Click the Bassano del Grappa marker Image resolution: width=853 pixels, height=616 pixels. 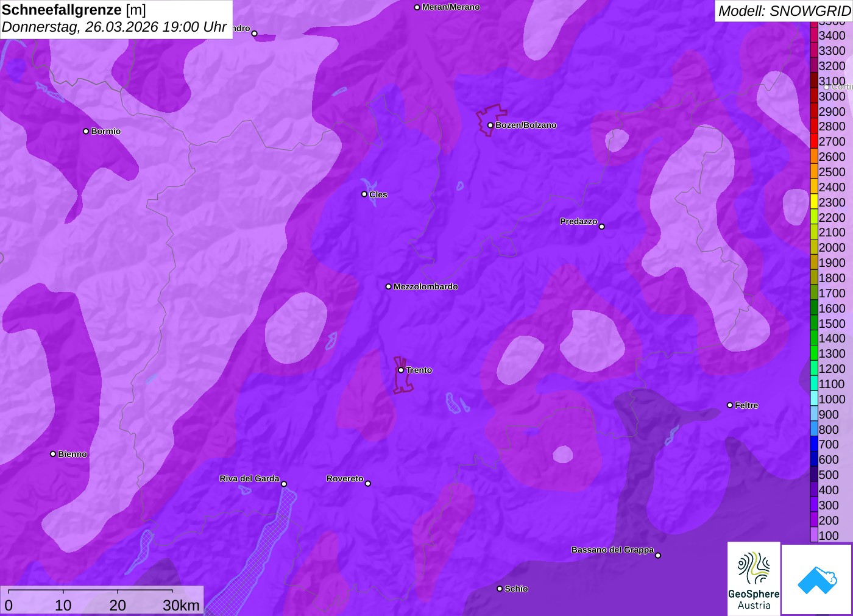pyautogui.click(x=658, y=555)
